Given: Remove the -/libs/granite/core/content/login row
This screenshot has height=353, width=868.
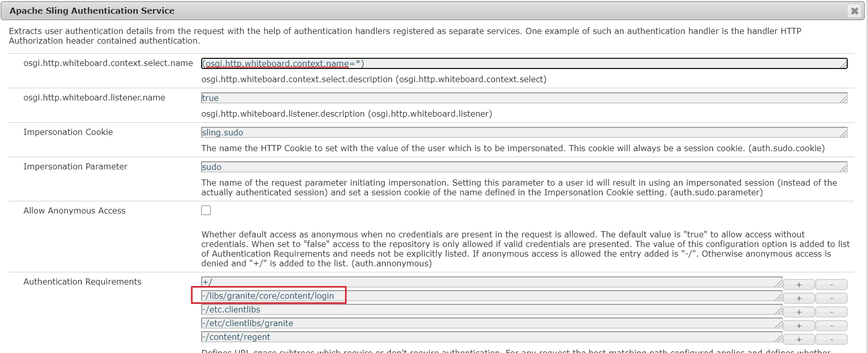Looking at the screenshot, I should tap(832, 298).
